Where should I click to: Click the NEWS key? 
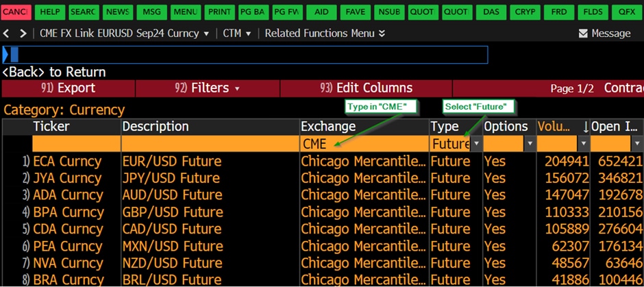coord(118,12)
